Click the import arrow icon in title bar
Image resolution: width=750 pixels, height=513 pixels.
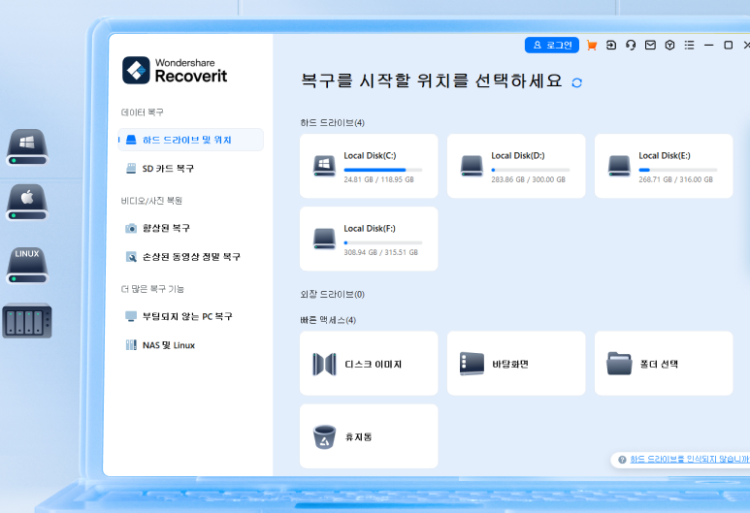(611, 45)
